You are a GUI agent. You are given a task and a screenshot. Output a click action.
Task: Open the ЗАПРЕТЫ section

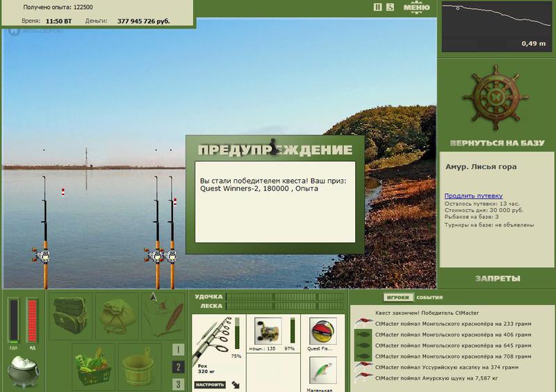coord(498,279)
